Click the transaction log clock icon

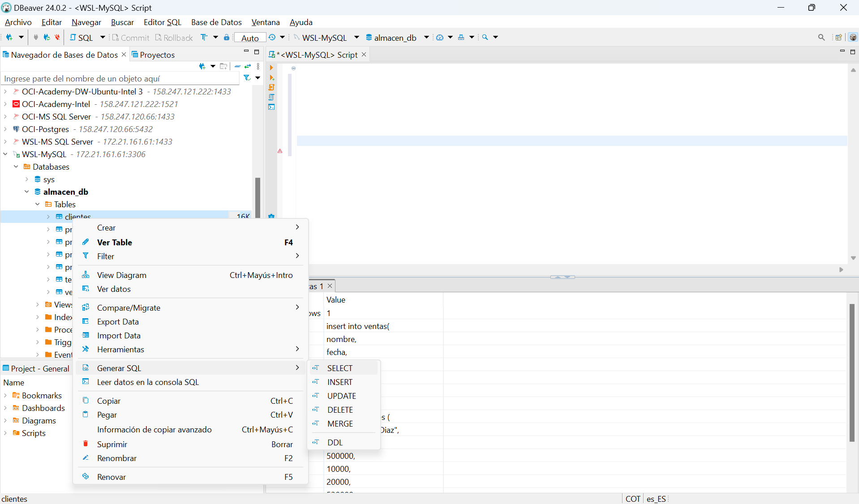(x=272, y=38)
